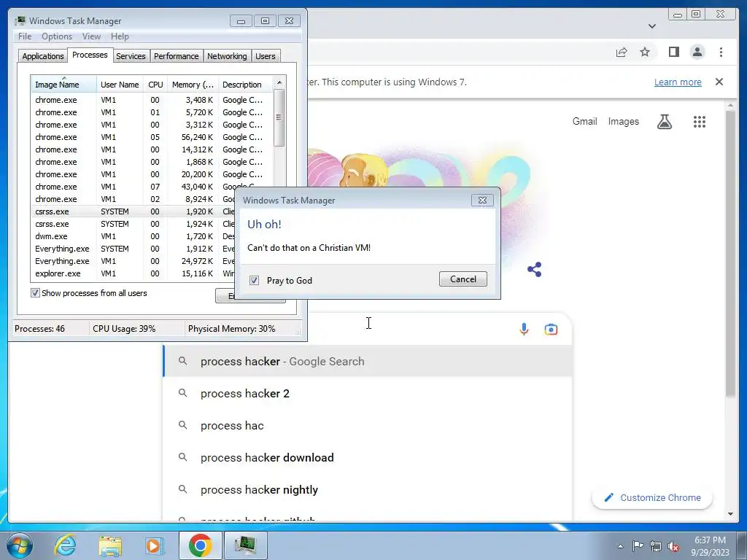
Task: Launch Internet Explorer from taskbar
Action: click(65, 545)
